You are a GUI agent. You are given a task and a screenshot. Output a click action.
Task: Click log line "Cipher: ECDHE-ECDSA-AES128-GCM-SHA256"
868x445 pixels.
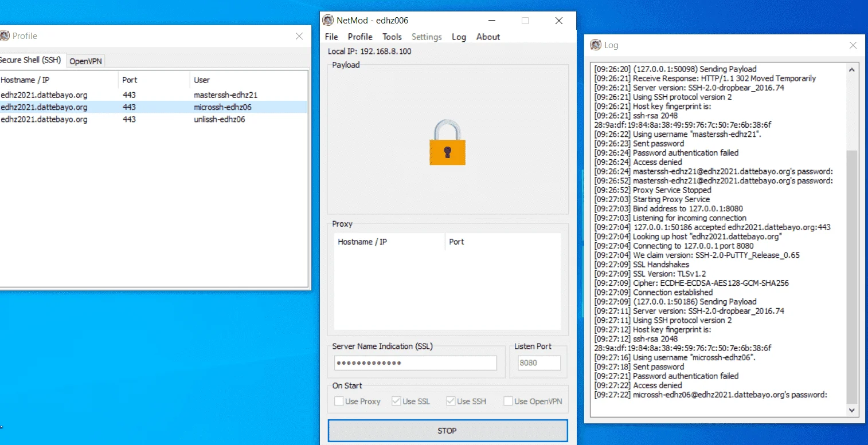[691, 283]
